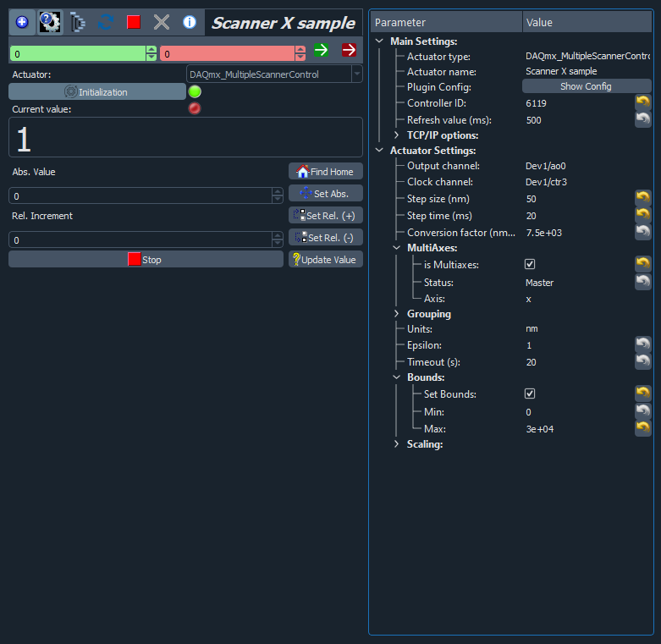Expand the TCP/IP options section
The width and height of the screenshot is (661, 644).
tap(396, 135)
